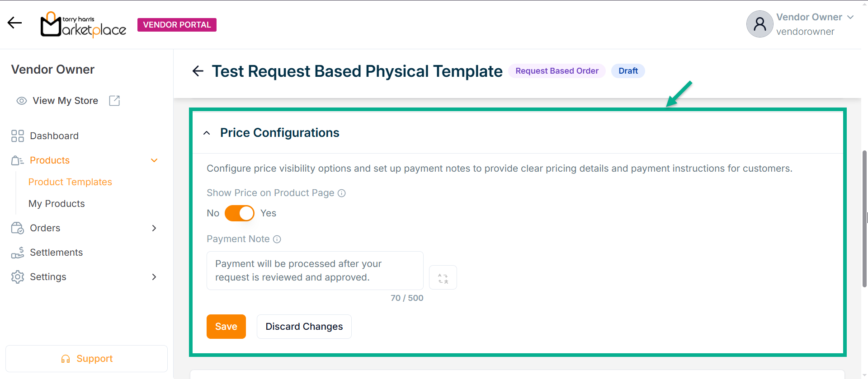Toggle Show Price on Product Page switch
The image size is (868, 379).
(240, 213)
